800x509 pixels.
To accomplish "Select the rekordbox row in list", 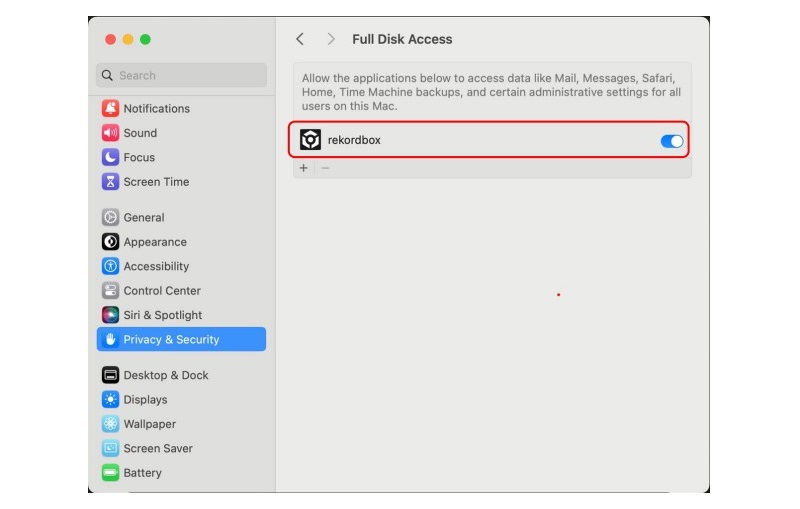I will tap(480, 141).
